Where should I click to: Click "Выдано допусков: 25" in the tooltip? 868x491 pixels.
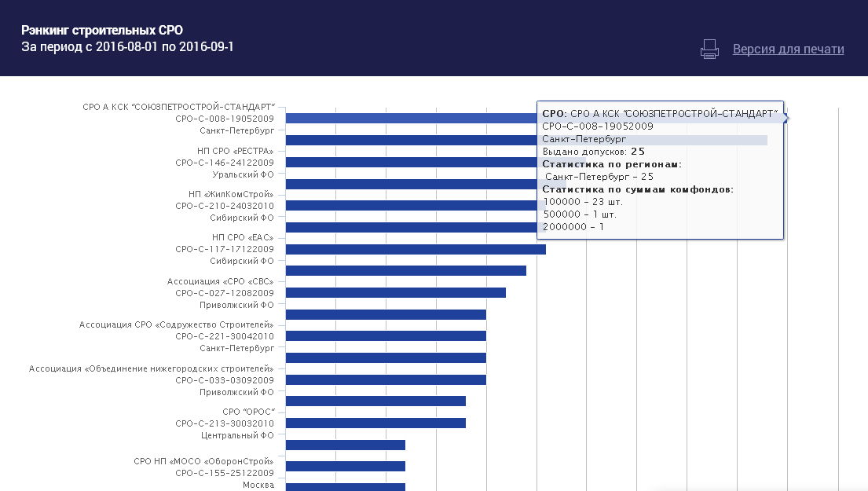click(593, 152)
